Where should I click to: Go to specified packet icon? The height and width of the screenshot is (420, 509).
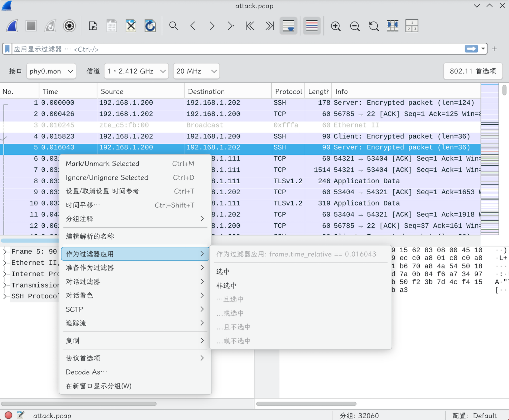[x=231, y=26]
